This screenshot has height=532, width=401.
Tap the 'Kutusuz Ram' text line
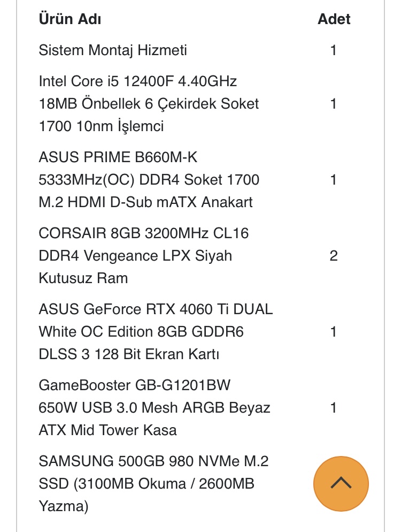coord(83,278)
